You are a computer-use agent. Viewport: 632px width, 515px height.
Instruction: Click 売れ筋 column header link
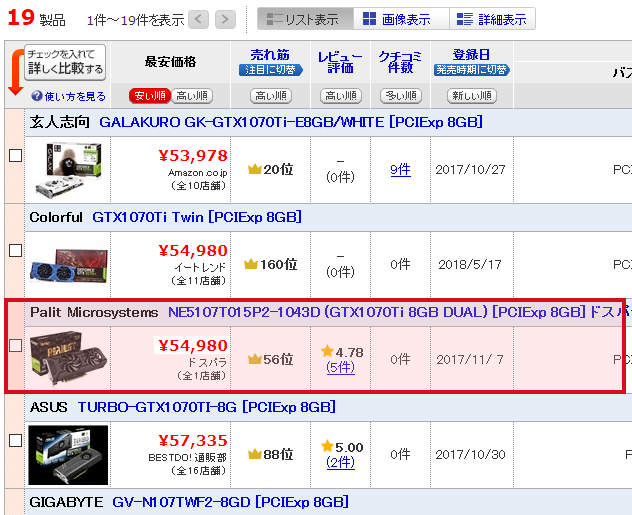(270, 55)
